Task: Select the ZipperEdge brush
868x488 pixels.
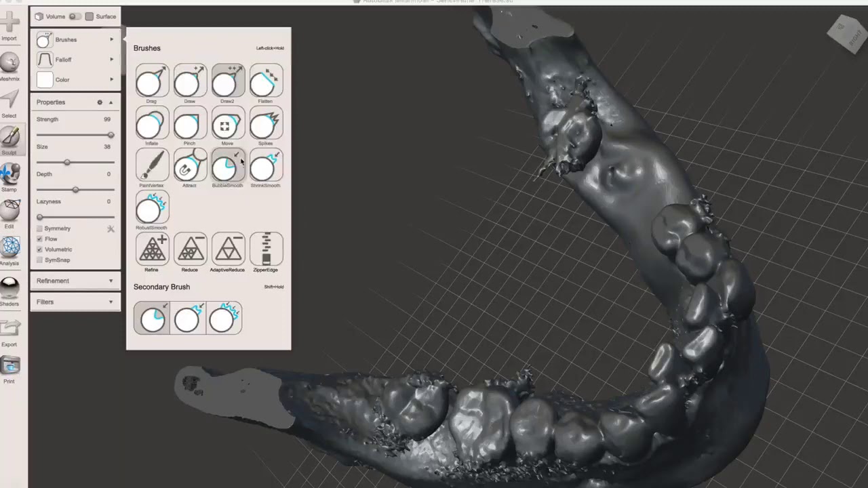Action: pos(266,250)
